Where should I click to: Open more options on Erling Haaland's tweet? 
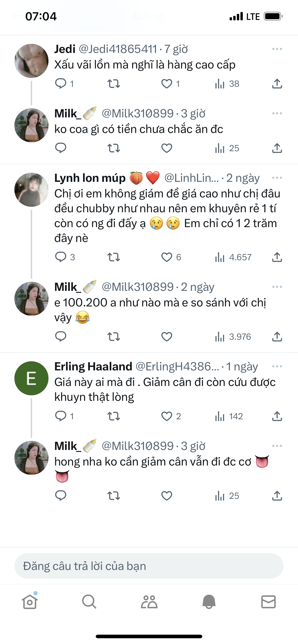tap(277, 367)
